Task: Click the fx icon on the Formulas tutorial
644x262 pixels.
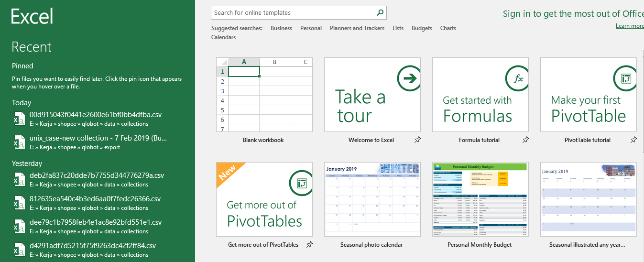Action: (x=517, y=78)
